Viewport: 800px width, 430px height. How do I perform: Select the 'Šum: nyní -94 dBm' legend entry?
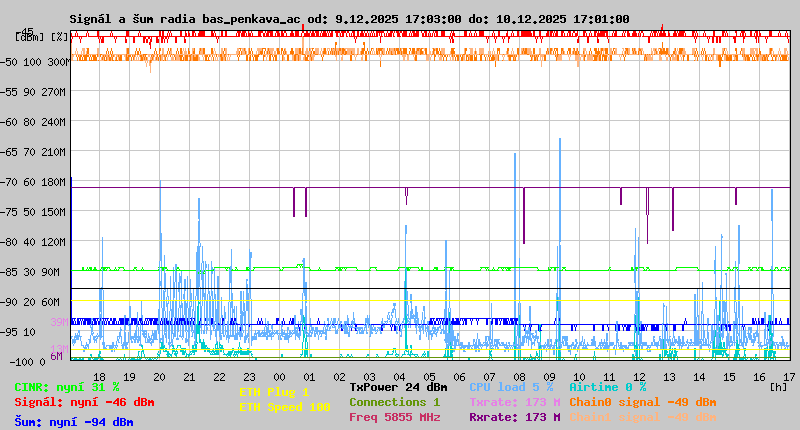pos(74,422)
